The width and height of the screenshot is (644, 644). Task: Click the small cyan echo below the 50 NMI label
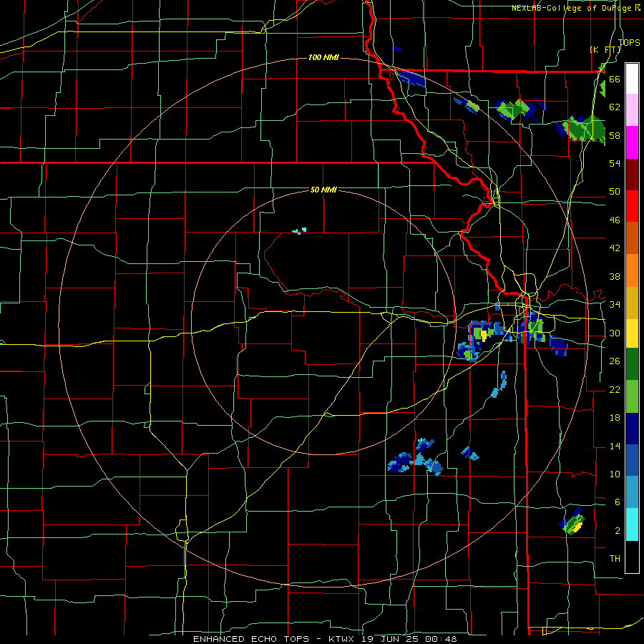pyautogui.click(x=300, y=231)
